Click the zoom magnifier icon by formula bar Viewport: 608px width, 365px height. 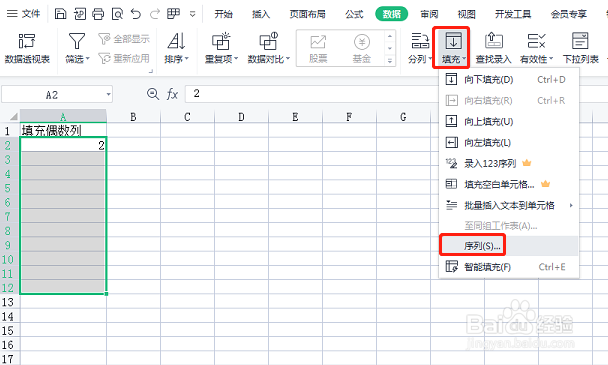[x=153, y=94]
